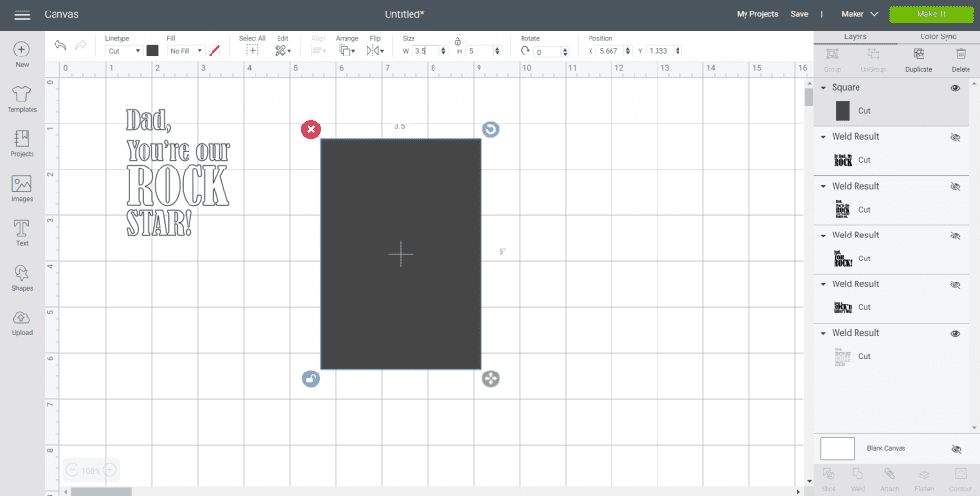The height and width of the screenshot is (496, 980).
Task: Show the first Weld Result layer
Action: (x=955, y=137)
